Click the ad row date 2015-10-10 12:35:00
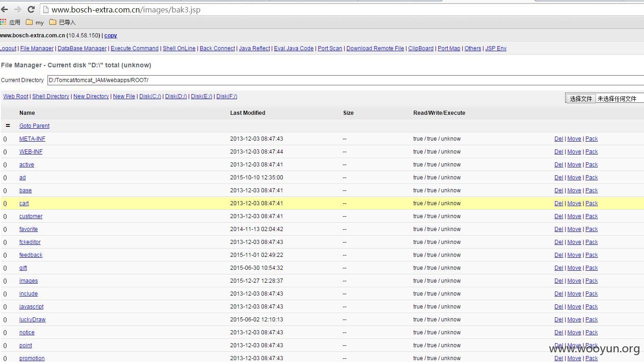This screenshot has width=644, height=362. click(256, 178)
